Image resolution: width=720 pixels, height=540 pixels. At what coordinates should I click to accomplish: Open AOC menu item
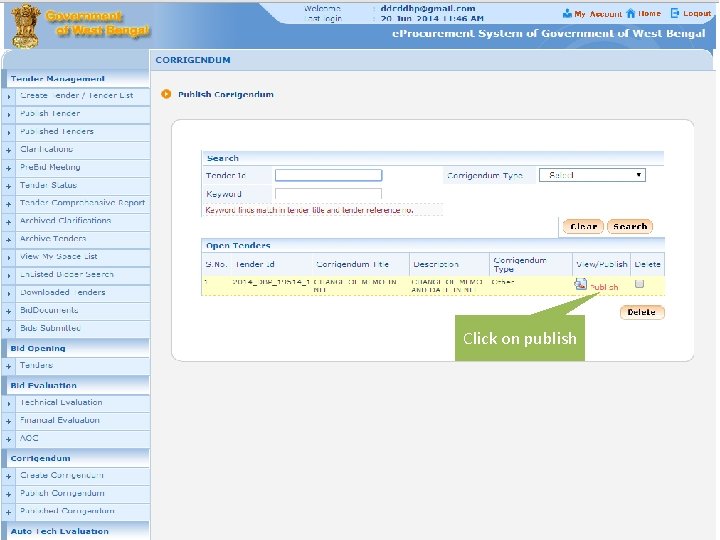pos(29,438)
